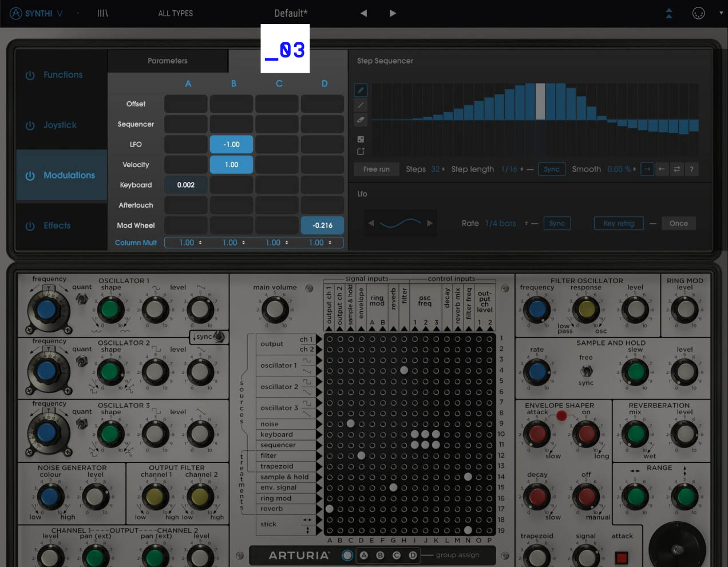Go to the next preset arrow

tap(393, 13)
